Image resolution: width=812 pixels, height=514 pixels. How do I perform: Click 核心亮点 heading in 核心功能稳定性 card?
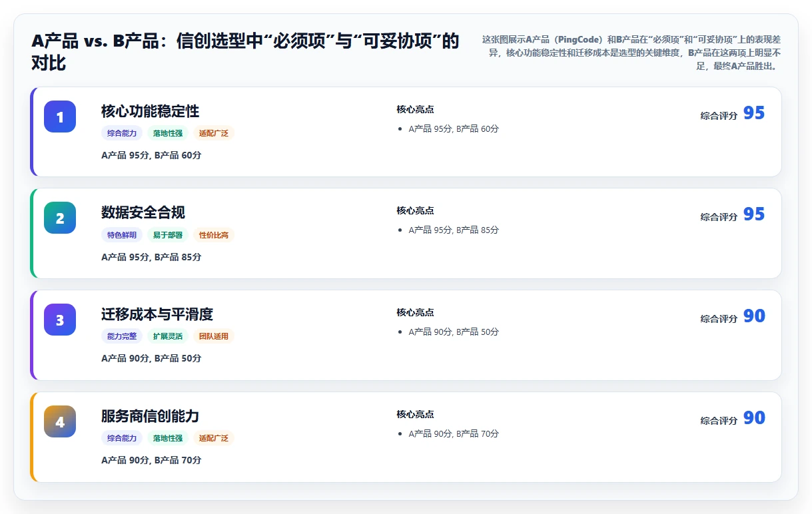(x=415, y=109)
